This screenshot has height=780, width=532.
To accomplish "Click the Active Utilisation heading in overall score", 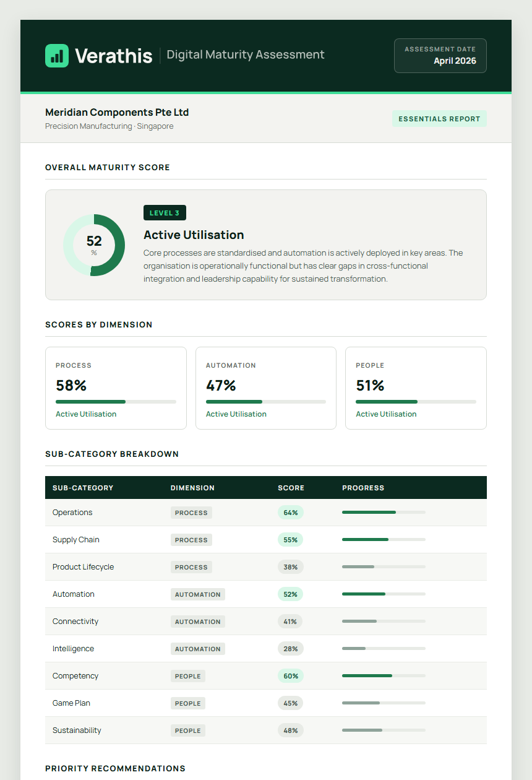I will (x=194, y=235).
